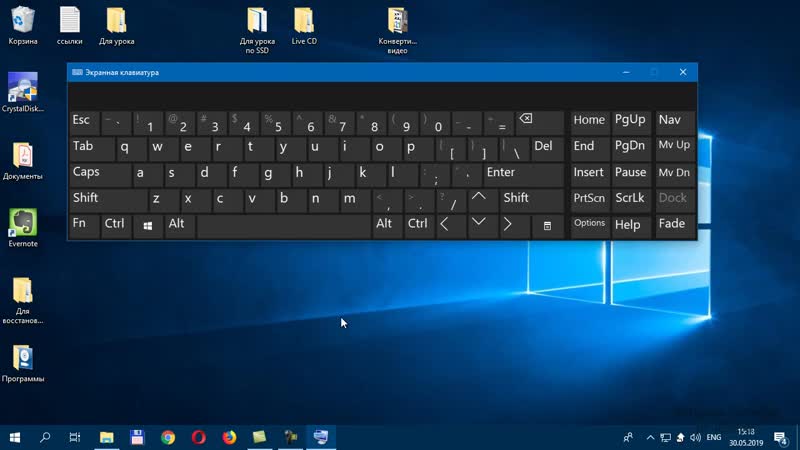The height and width of the screenshot is (450, 800).
Task: Click the text prediction bar above the keys
Action: point(382,96)
